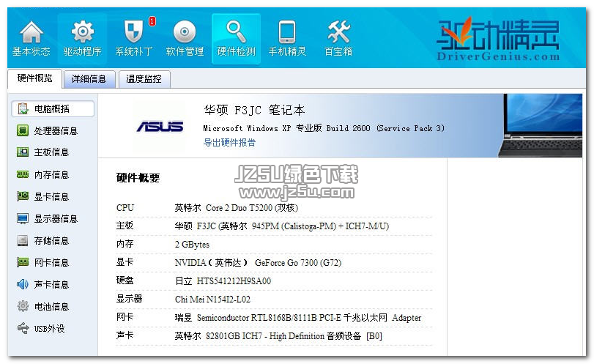Click the 电脑概括 sidebar icon

[x=23, y=109]
